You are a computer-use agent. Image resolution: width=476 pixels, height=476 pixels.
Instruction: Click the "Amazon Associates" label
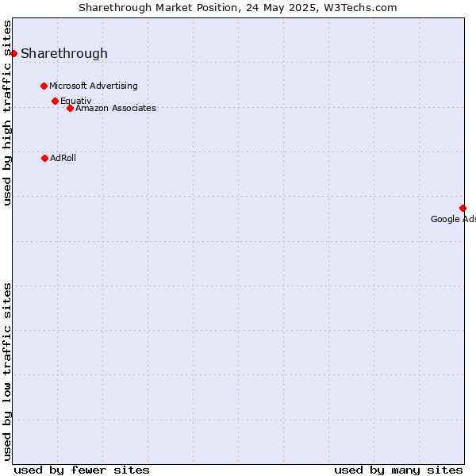coord(116,108)
